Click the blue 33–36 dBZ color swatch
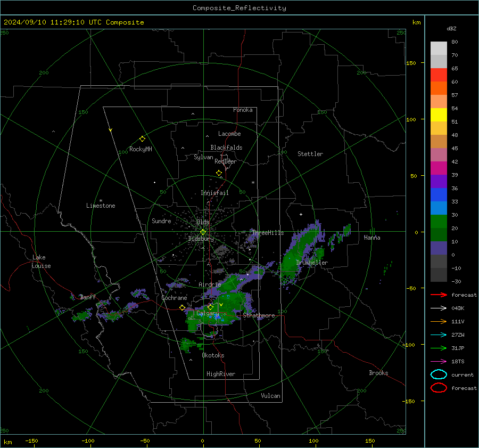The height and width of the screenshot is (448, 479). 439,195
